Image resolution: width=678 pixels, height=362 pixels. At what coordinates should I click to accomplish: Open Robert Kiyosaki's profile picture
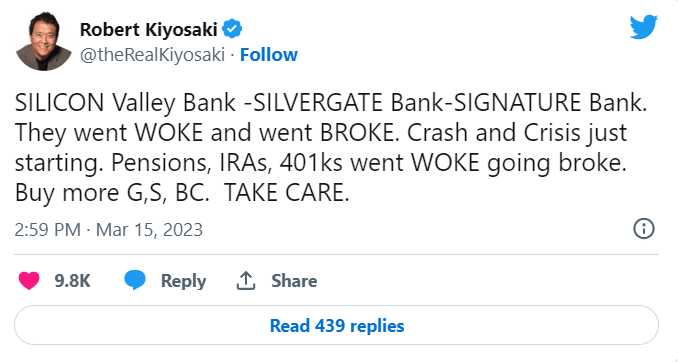pyautogui.click(x=44, y=43)
